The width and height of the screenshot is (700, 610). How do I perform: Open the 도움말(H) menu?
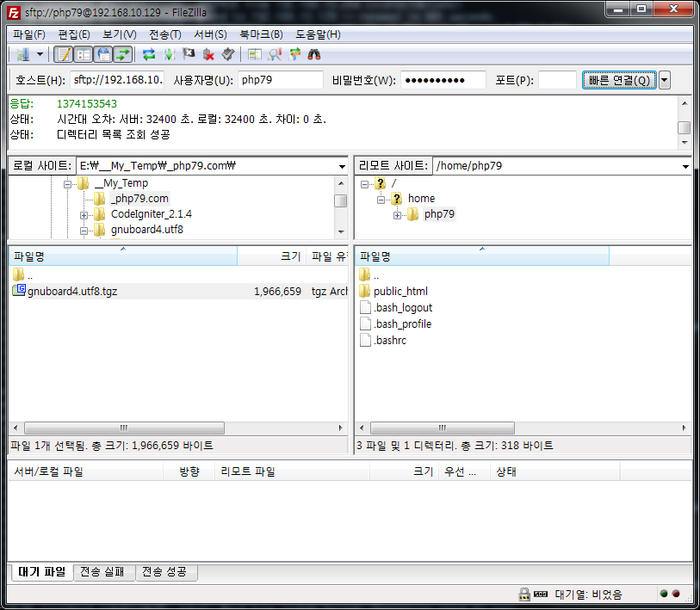318,34
